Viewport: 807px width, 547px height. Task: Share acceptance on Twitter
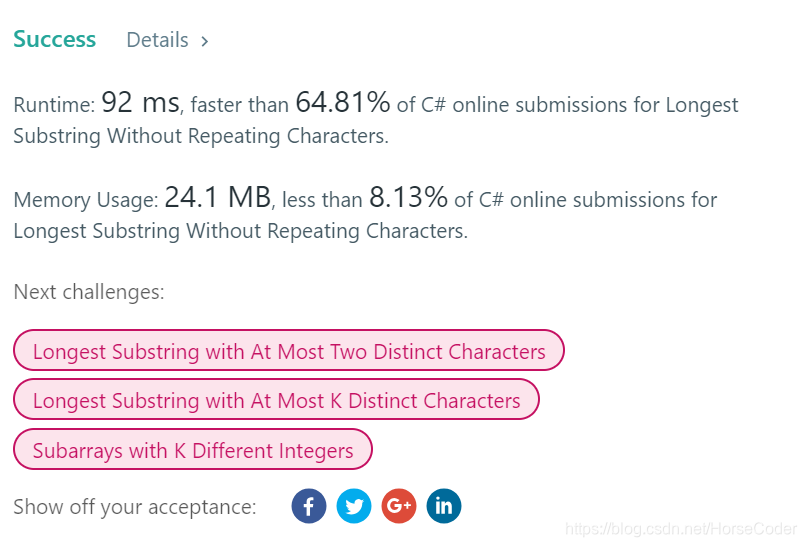(x=354, y=506)
